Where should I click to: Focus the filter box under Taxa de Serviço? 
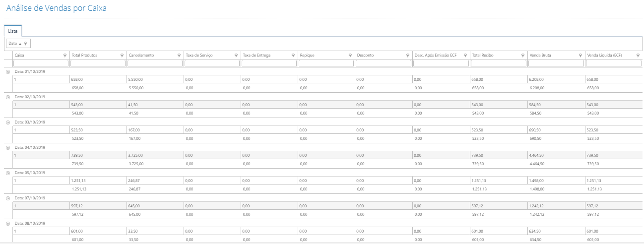pyautogui.click(x=212, y=63)
